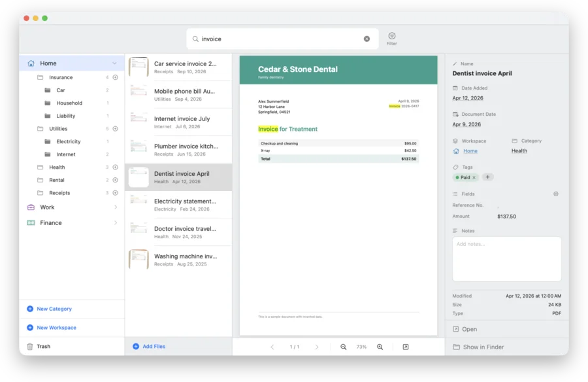Add subcategory next to Health

click(x=116, y=167)
